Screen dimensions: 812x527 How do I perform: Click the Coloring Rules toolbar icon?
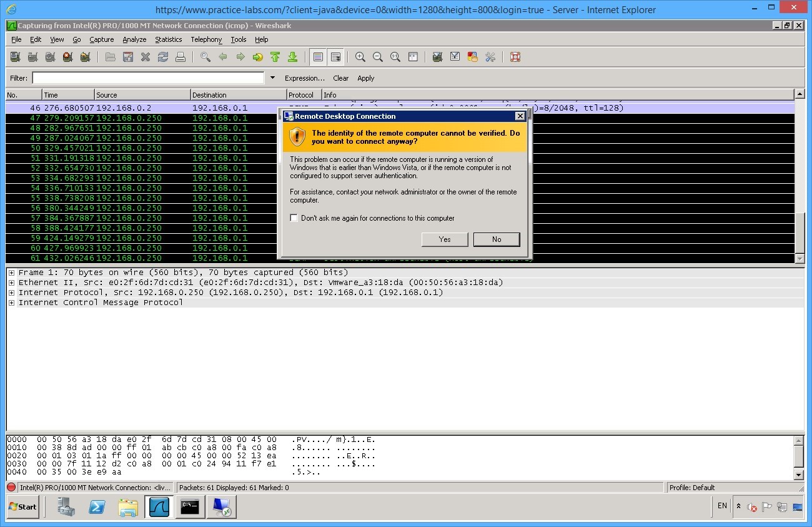pyautogui.click(x=473, y=57)
